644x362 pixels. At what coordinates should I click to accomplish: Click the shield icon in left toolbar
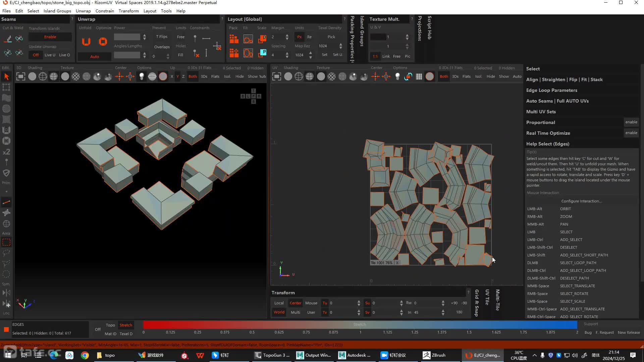point(6,173)
